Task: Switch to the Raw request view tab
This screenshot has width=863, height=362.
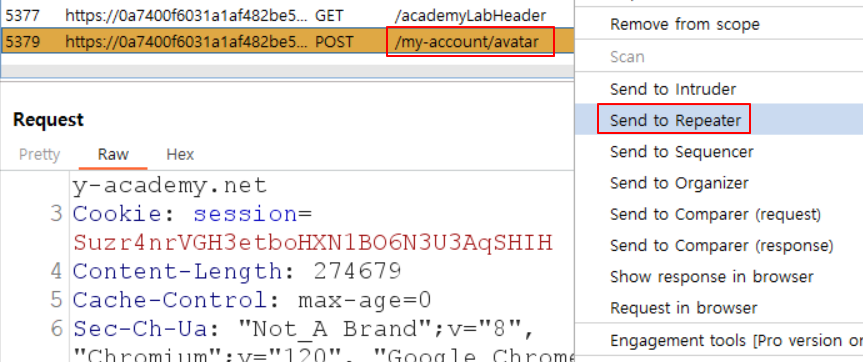Action: [113, 155]
